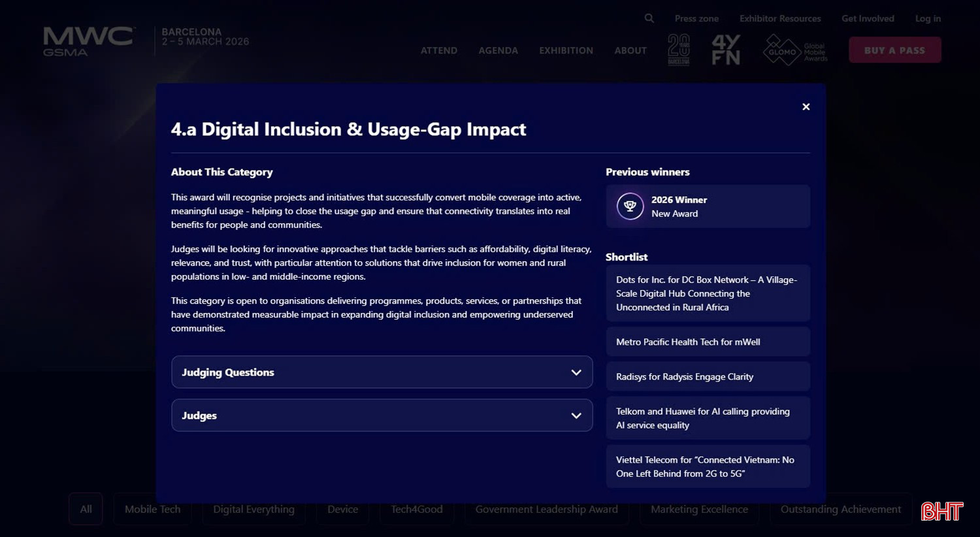Select Government Leadership Award tab
This screenshot has height=537, width=980.
pyautogui.click(x=547, y=509)
